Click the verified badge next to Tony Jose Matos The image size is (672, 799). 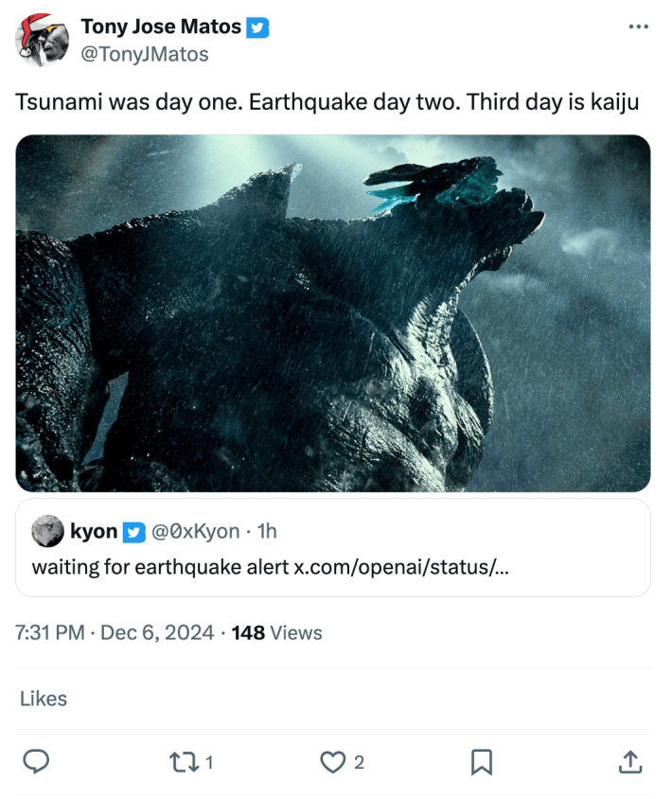[256, 27]
